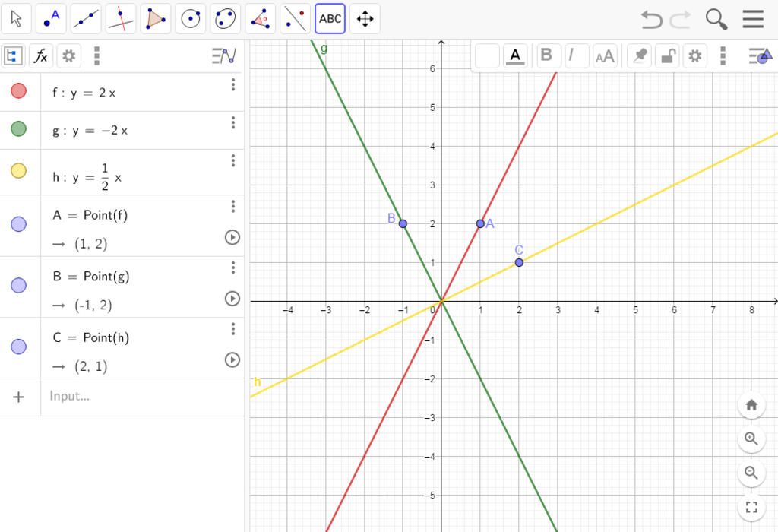Open more options for point B row
The height and width of the screenshot is (532, 778).
coord(232,268)
